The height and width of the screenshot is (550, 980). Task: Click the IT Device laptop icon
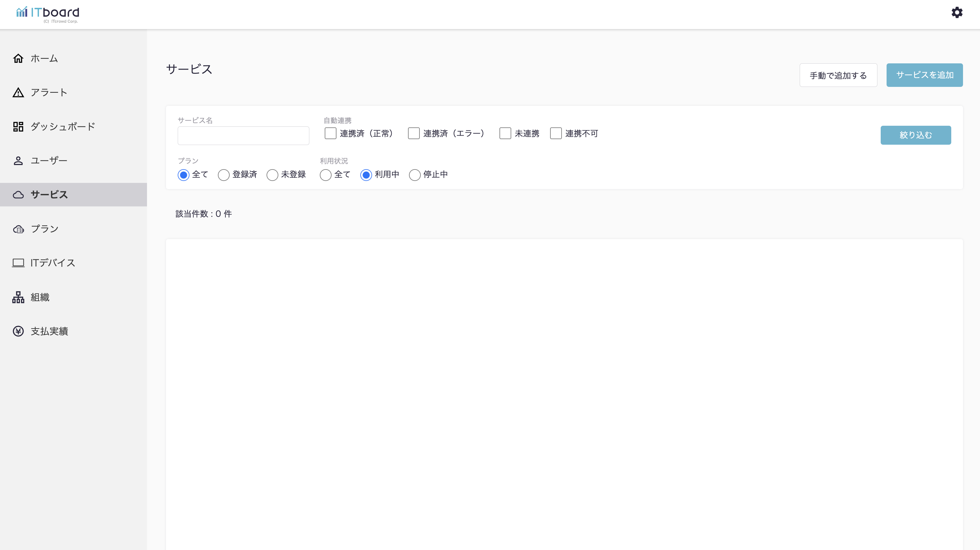pyautogui.click(x=18, y=263)
